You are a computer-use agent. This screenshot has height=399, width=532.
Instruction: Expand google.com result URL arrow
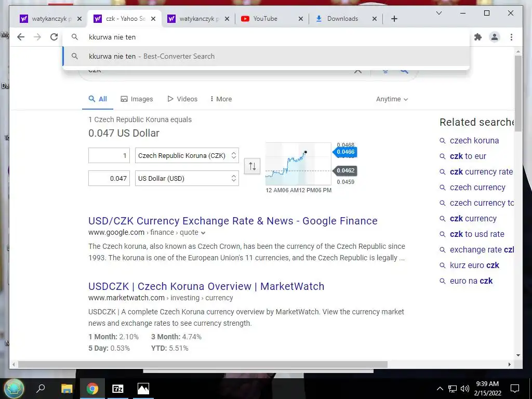tap(203, 233)
